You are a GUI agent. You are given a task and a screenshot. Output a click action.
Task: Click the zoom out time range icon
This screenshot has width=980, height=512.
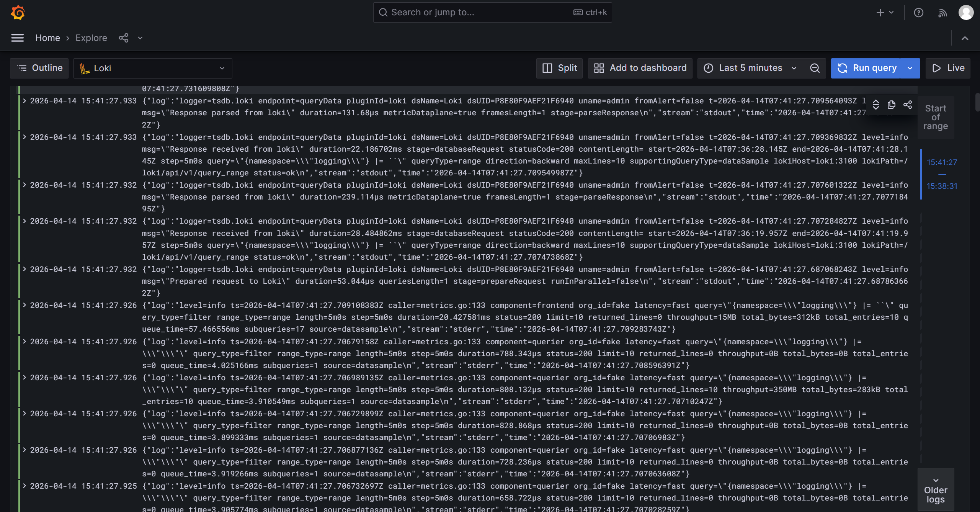815,68
